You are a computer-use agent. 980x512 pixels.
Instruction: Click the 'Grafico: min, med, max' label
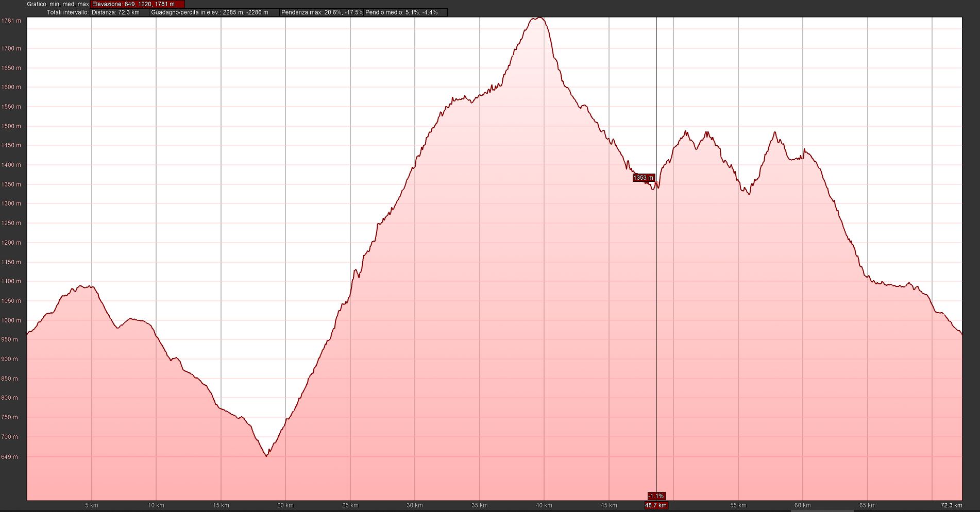click(x=58, y=4)
